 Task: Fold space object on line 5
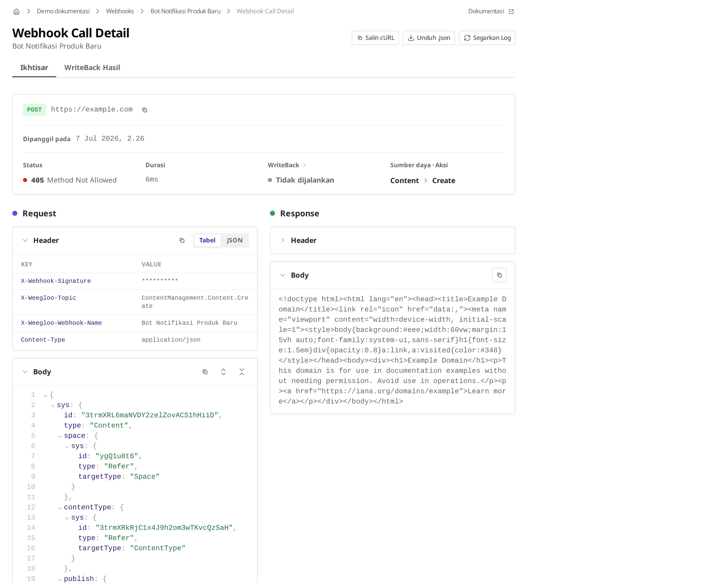click(60, 436)
